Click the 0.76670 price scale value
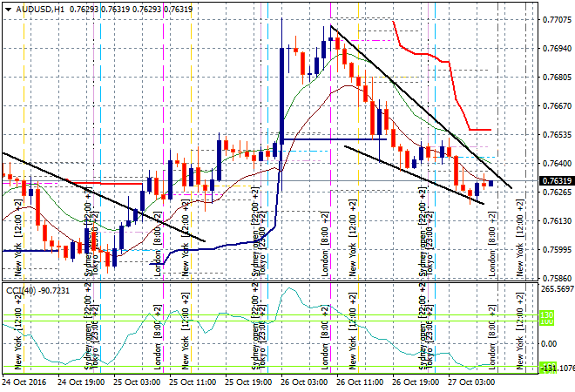Screen dimensions: 575x392 tap(557, 106)
